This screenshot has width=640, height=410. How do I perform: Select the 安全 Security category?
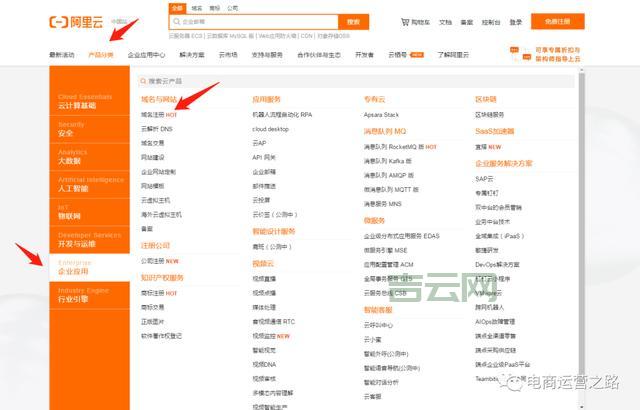click(x=89, y=129)
